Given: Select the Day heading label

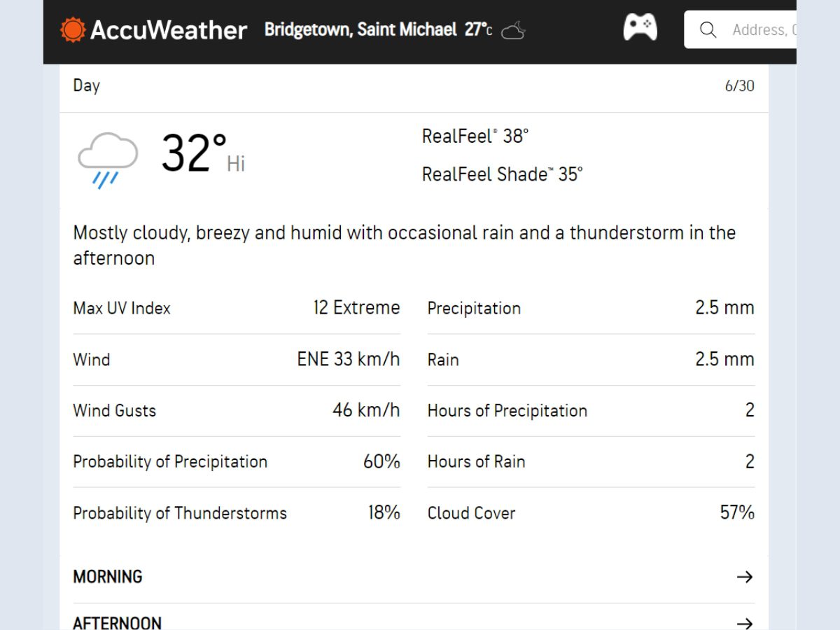Looking at the screenshot, I should point(87,85).
